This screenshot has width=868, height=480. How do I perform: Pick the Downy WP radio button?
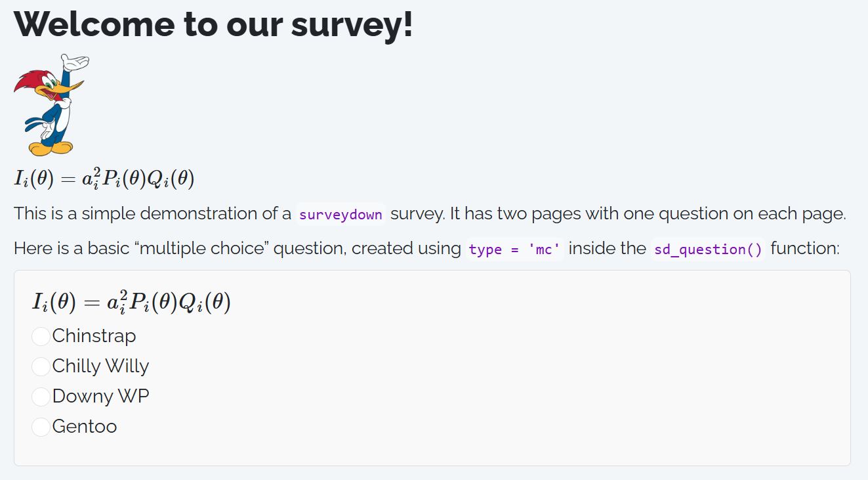point(41,397)
